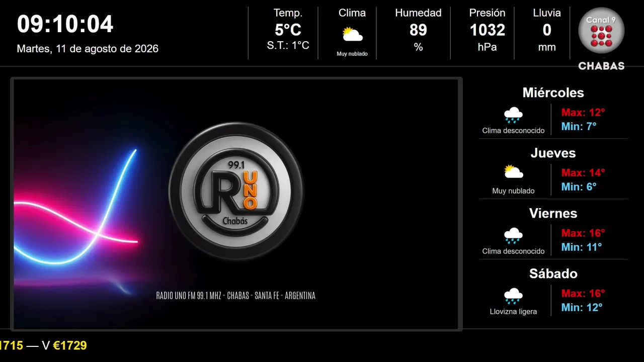Click the Humedad label
This screenshot has width=644, height=362.
[418, 13]
